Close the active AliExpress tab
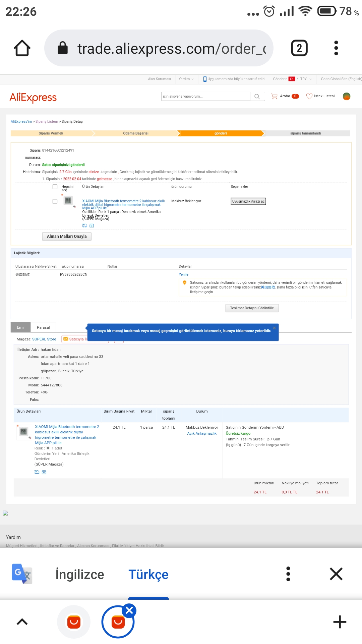Screen dimensions: 362x644 click(129, 610)
